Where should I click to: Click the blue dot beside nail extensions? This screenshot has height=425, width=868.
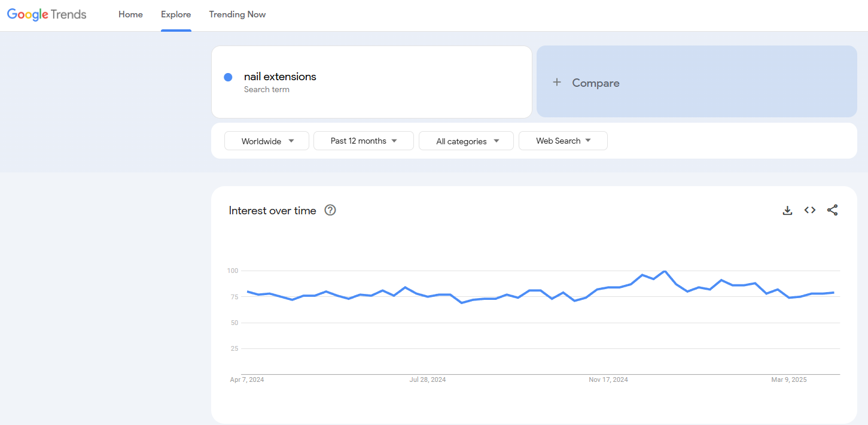[x=228, y=77]
